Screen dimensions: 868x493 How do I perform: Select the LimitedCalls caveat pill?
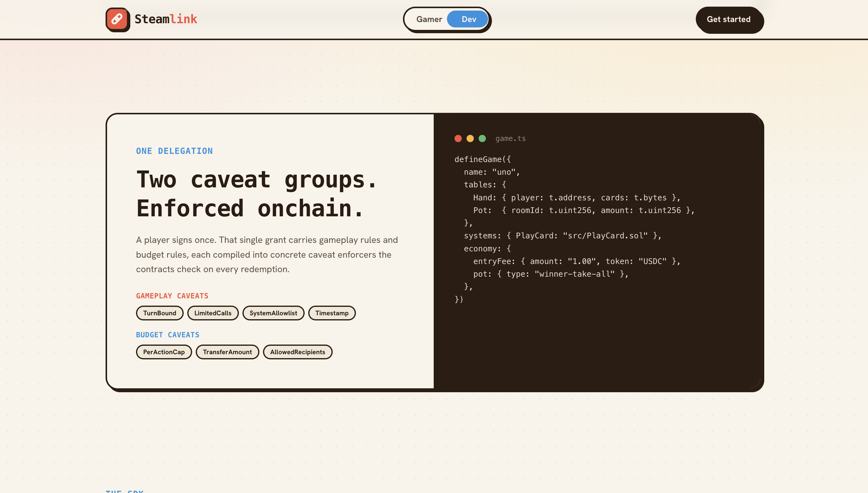[x=213, y=313]
